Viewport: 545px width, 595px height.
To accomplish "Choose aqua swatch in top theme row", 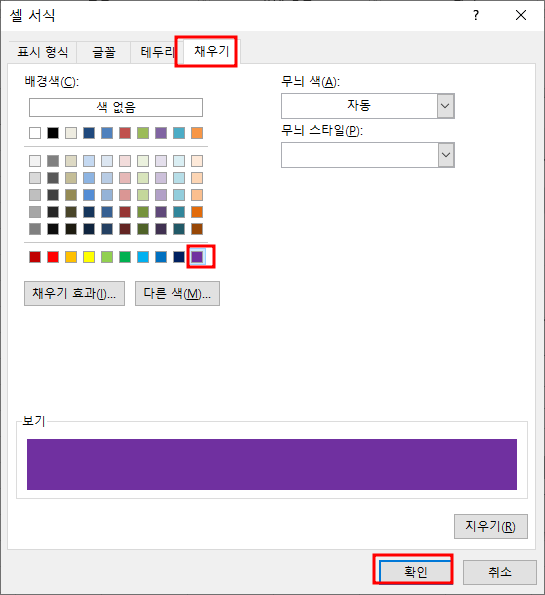I will coord(179,133).
